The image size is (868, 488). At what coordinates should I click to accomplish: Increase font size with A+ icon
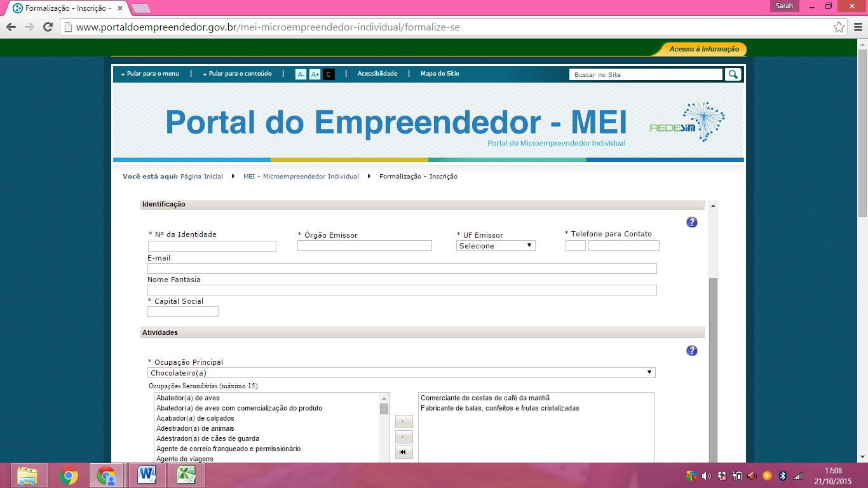point(315,74)
